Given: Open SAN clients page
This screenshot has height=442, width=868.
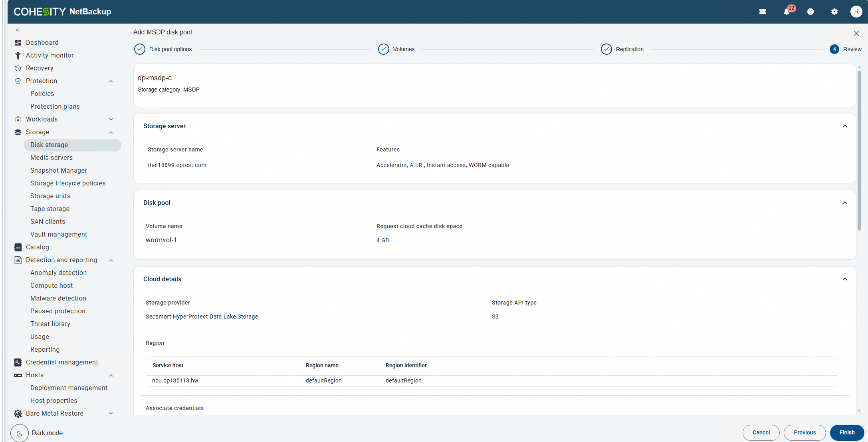Looking at the screenshot, I should pos(48,221).
